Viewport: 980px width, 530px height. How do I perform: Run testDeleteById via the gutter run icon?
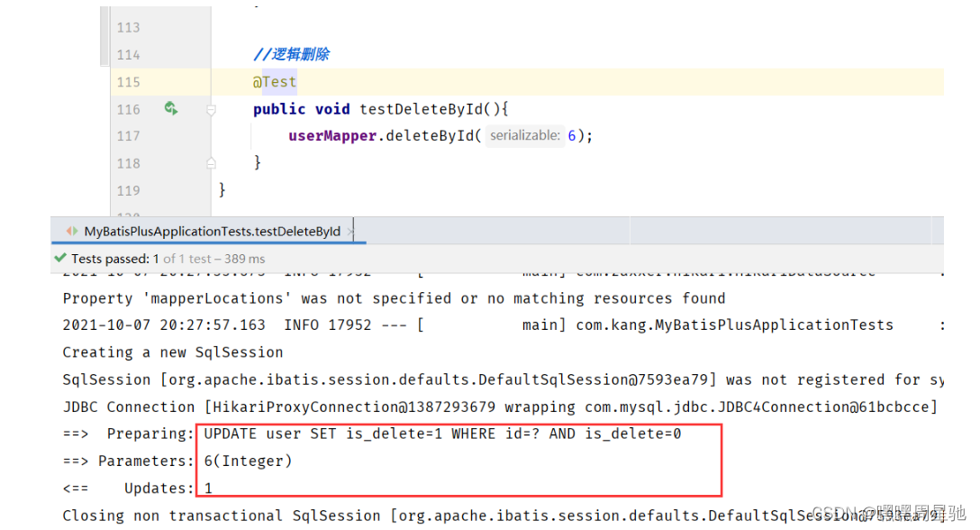tap(170, 109)
